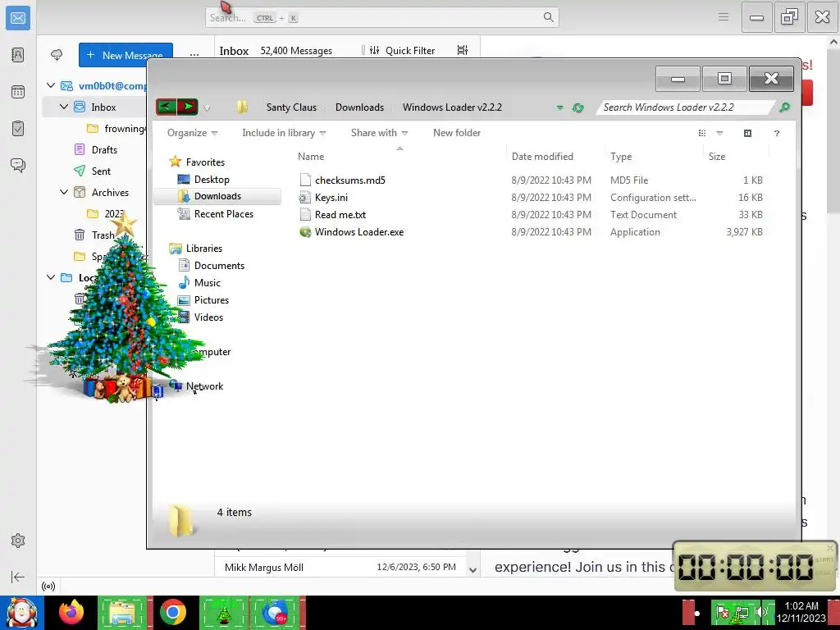Collapse the Archives folder expander
The height and width of the screenshot is (630, 840).
click(64, 192)
